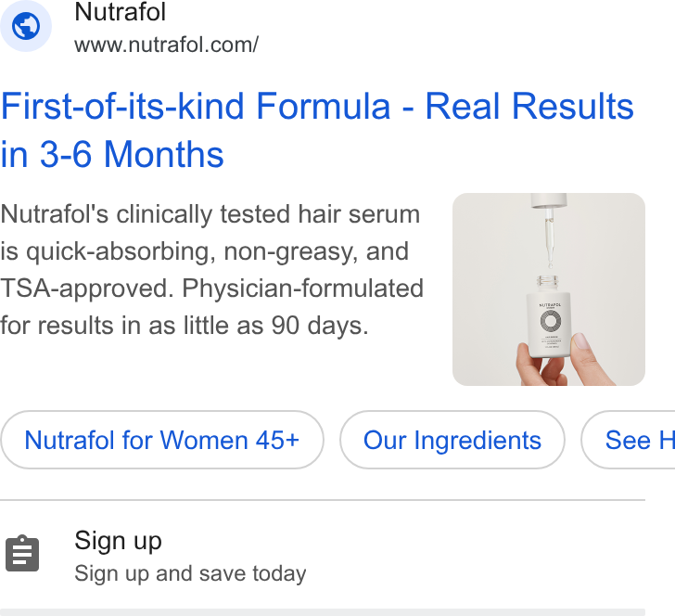Click the 'in 3-6 Months' headline line
The image size is (675, 616).
point(112,154)
